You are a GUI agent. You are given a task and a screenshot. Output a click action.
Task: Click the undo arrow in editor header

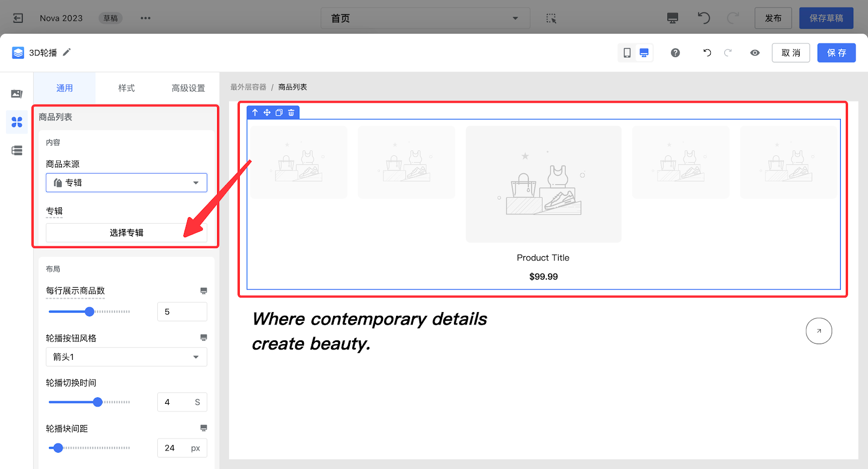pos(707,53)
